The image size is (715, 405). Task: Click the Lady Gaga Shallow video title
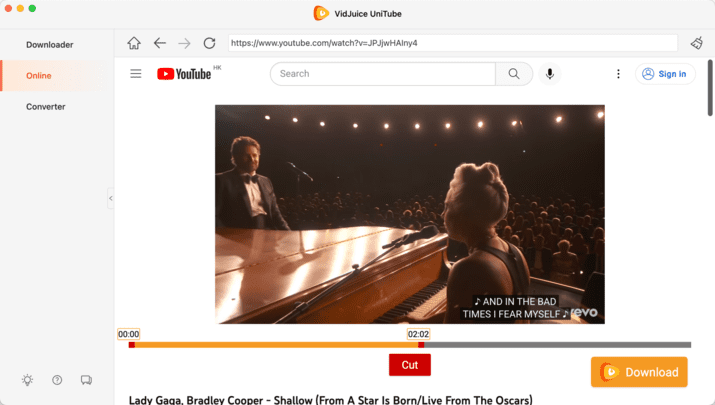[x=331, y=400]
